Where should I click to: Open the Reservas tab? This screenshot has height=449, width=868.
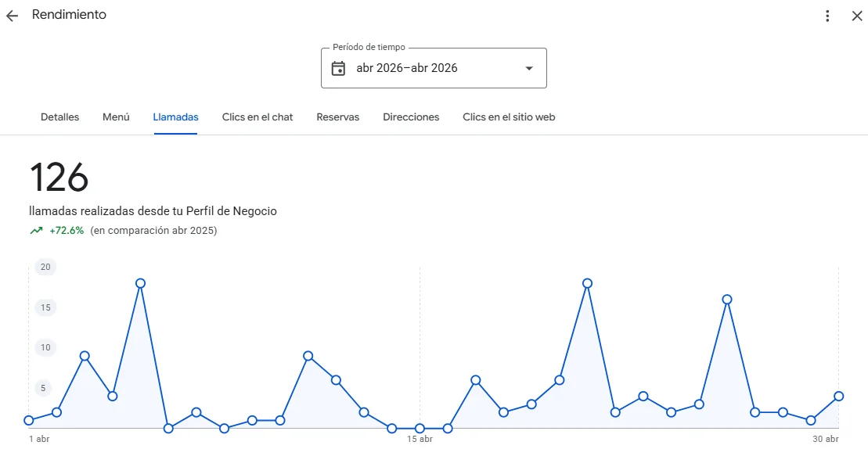337,117
